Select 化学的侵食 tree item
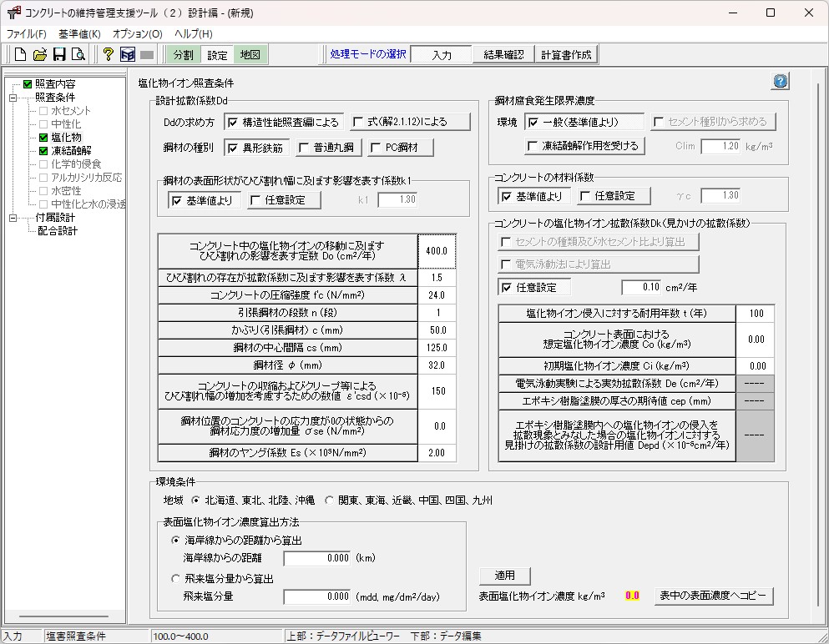The image size is (829, 644). tap(76, 164)
